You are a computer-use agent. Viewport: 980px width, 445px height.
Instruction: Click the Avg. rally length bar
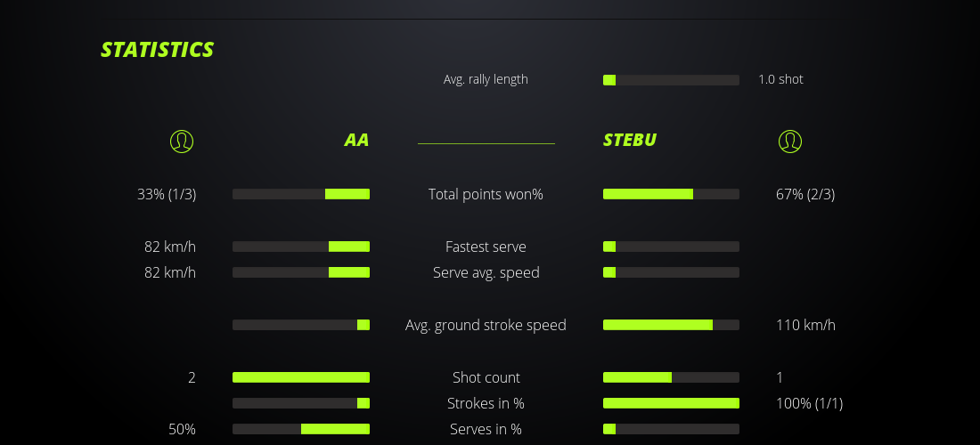[671, 80]
